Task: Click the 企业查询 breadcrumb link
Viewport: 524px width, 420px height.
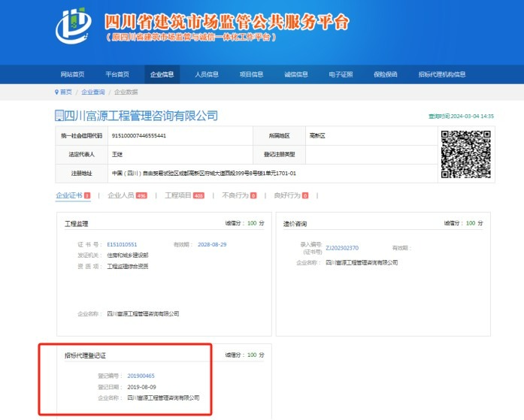Action: pos(93,92)
